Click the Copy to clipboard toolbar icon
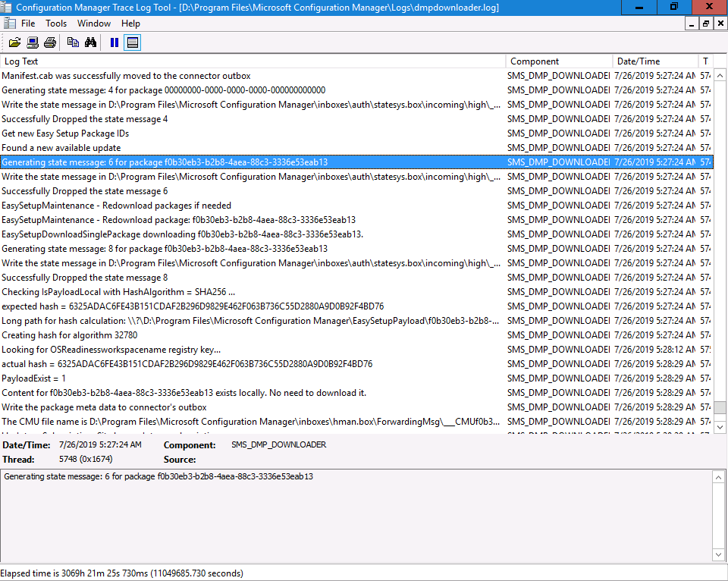The image size is (728, 581). pos(73,42)
